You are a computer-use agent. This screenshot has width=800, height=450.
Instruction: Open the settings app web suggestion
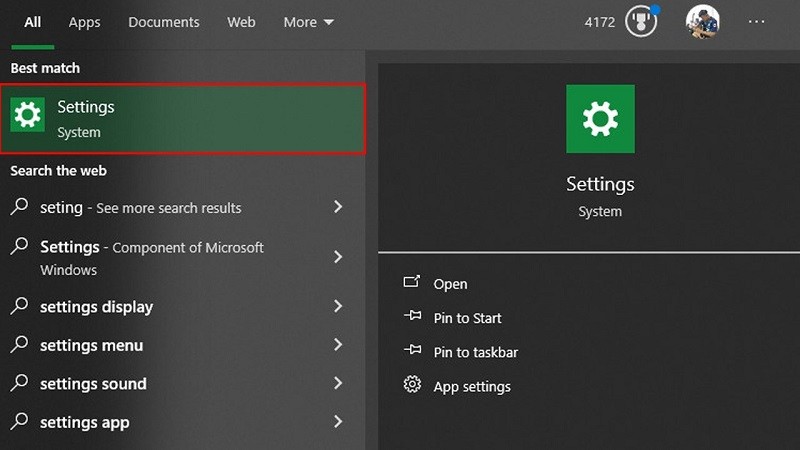[85, 422]
